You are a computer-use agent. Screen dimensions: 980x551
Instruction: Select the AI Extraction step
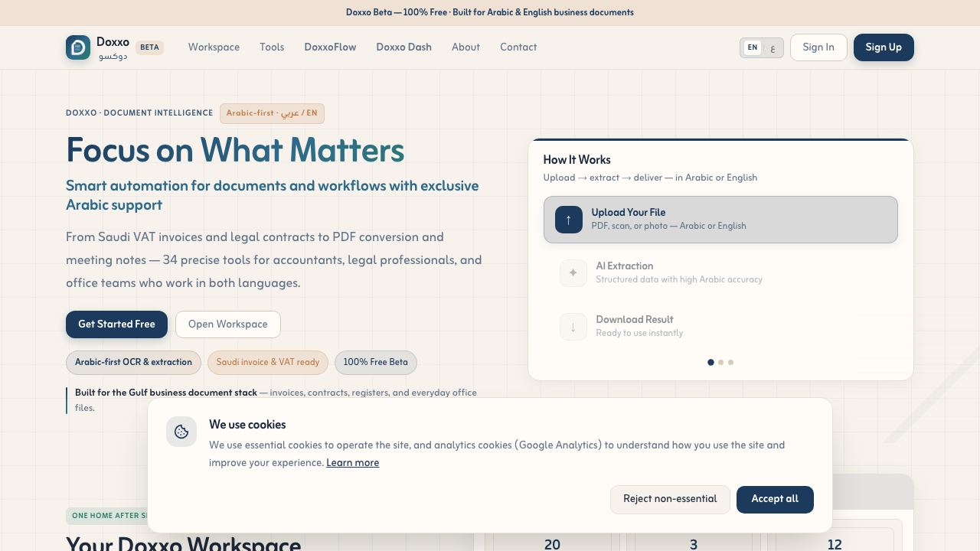point(720,273)
